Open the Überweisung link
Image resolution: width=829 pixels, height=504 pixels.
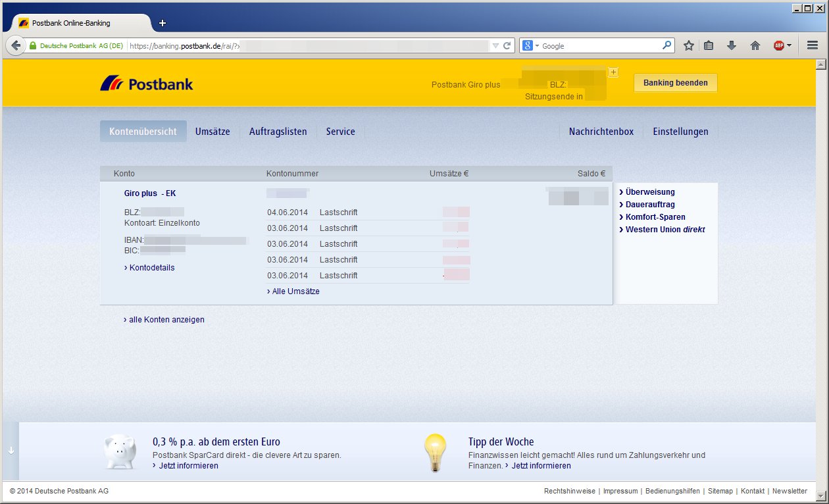[x=649, y=192]
